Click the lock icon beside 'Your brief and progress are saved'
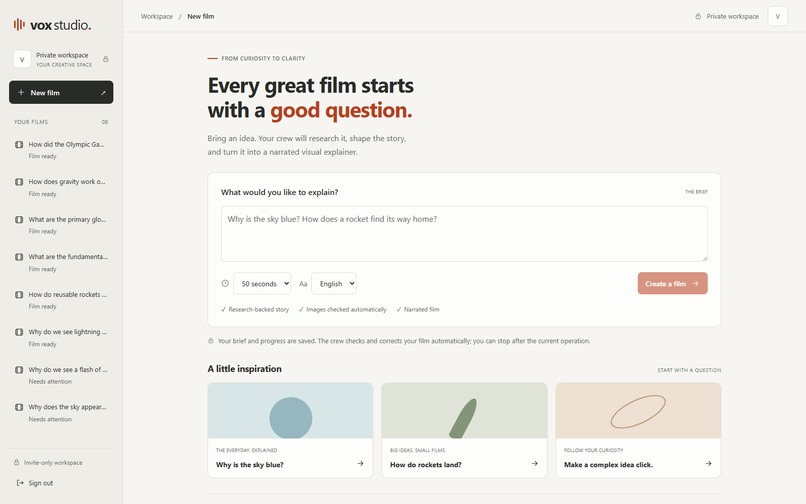The image size is (806, 504). [x=211, y=340]
